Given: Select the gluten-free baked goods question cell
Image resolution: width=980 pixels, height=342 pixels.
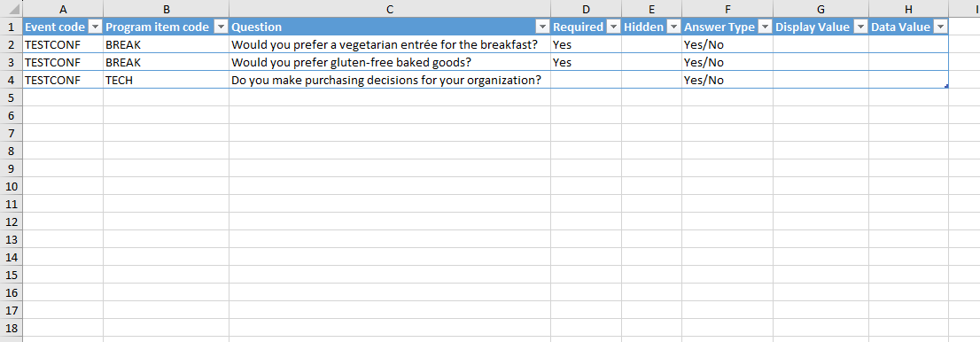Looking at the screenshot, I should click(390, 63).
